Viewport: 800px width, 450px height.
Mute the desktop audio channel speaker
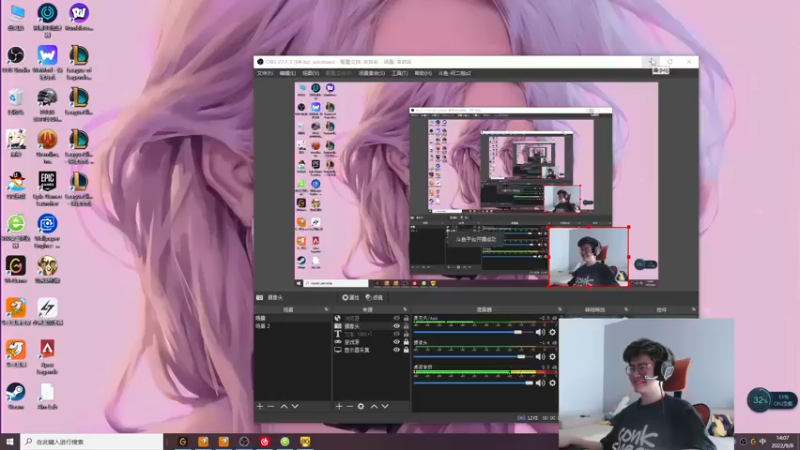point(540,383)
